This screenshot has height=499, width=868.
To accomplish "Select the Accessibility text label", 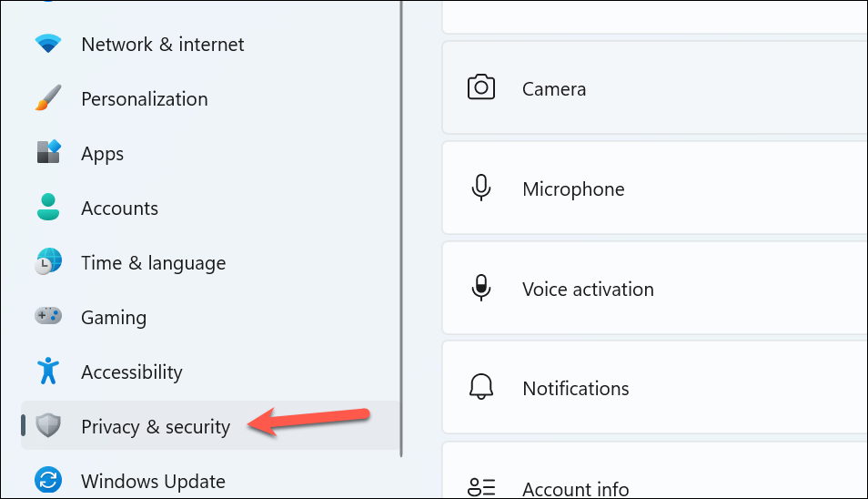I will coord(132,372).
